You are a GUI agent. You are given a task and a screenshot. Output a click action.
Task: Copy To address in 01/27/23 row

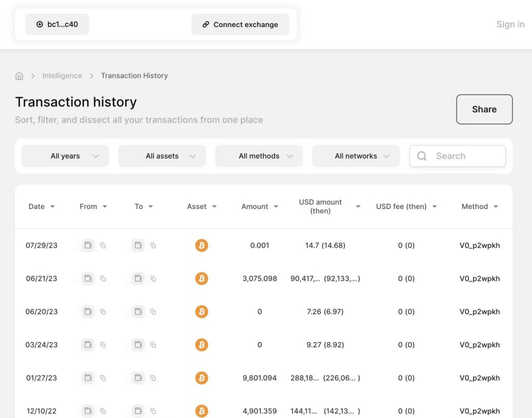pos(153,377)
